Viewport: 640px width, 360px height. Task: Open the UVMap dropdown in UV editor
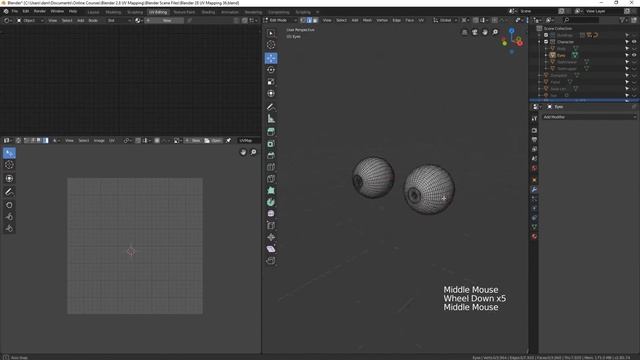[x=249, y=140]
